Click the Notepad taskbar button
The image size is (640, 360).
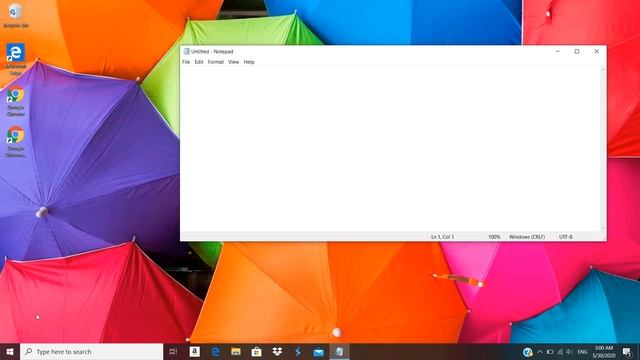tap(340, 351)
